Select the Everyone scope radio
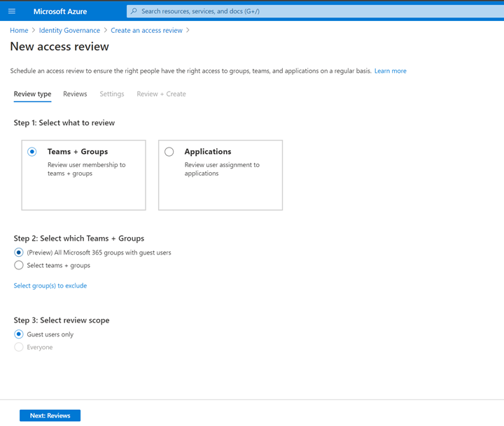 click(19, 347)
